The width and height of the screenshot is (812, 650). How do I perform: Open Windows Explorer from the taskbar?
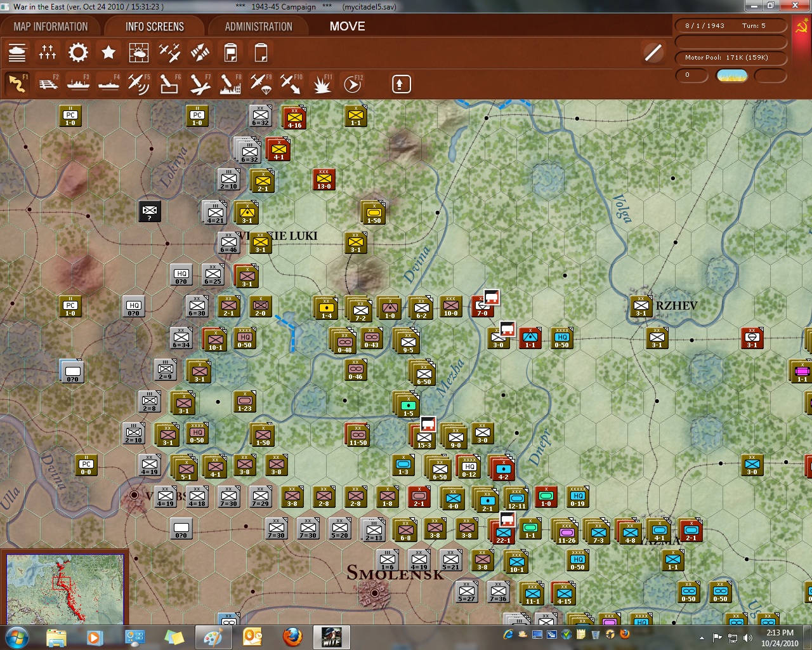click(x=56, y=637)
